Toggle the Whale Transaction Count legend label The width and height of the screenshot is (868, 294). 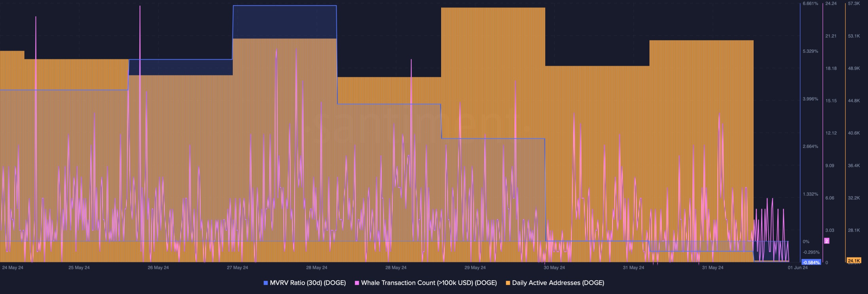[x=429, y=283]
